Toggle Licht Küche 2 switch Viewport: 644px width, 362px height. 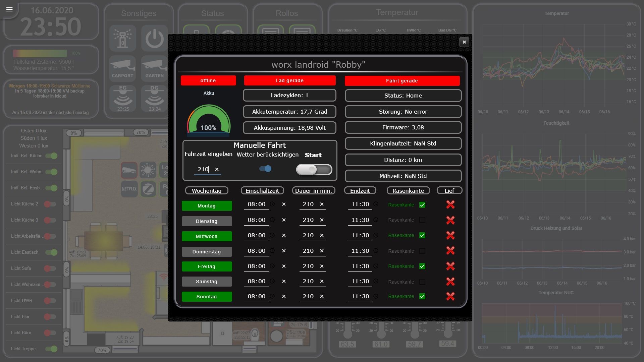click(50, 204)
